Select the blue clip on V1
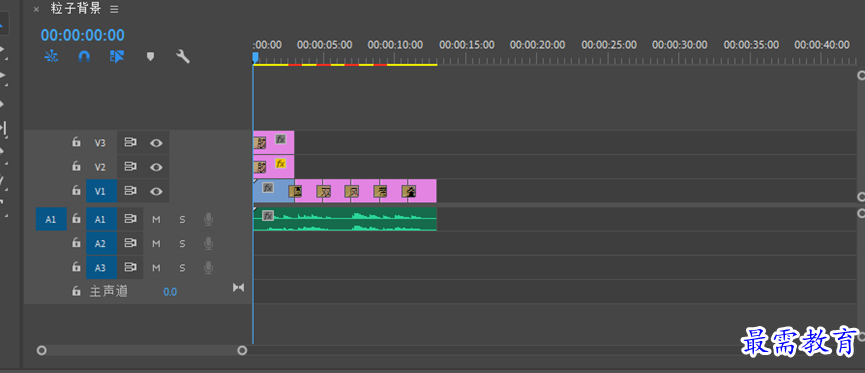Image resolution: width=865 pixels, height=373 pixels. point(274,191)
